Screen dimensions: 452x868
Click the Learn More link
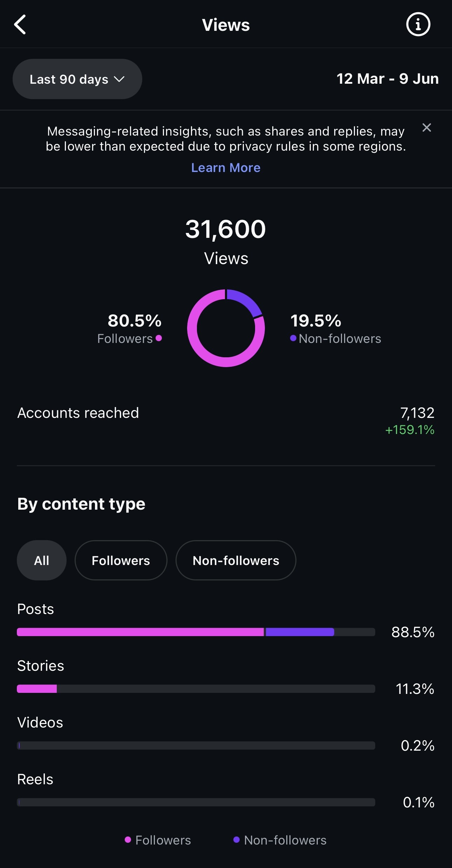(x=226, y=168)
